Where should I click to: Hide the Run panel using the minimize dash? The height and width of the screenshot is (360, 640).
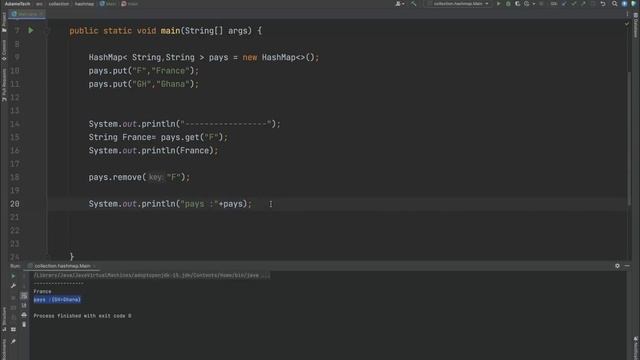[627, 266]
